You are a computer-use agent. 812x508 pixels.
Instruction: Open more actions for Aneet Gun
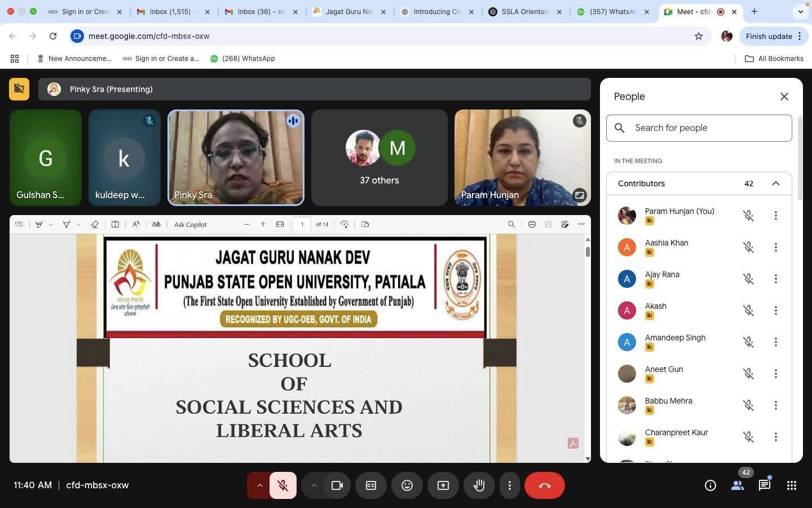point(776,374)
